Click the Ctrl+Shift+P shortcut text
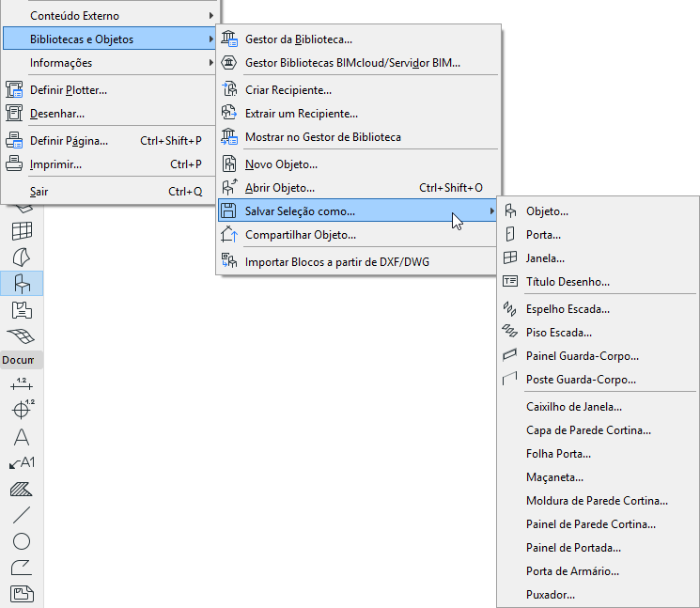 pos(170,141)
